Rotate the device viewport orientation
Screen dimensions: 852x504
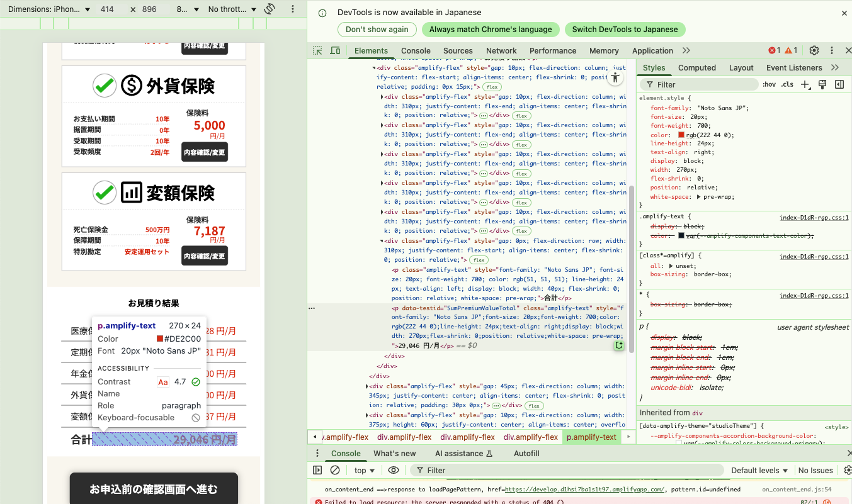pos(270,9)
